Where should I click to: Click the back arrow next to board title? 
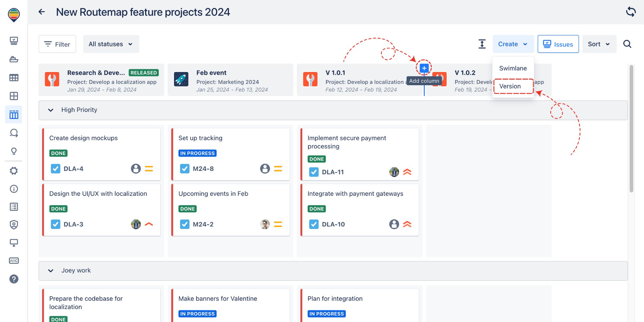[x=42, y=12]
